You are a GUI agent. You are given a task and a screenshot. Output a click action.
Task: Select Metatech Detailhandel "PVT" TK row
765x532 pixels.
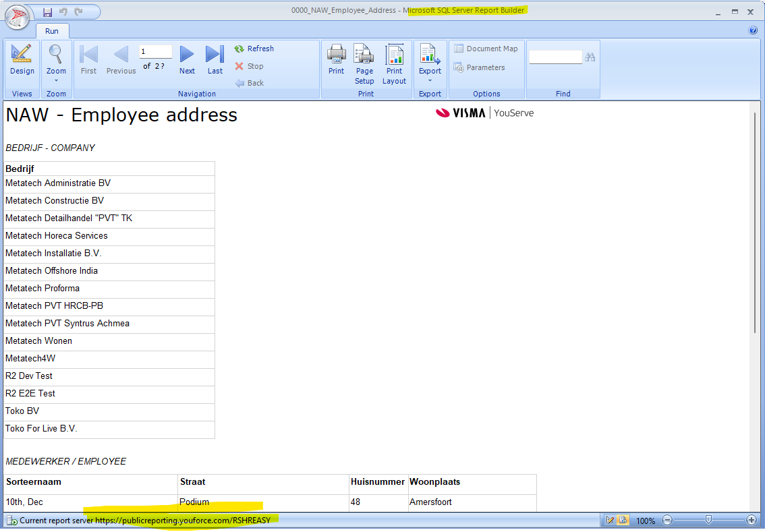pos(109,218)
